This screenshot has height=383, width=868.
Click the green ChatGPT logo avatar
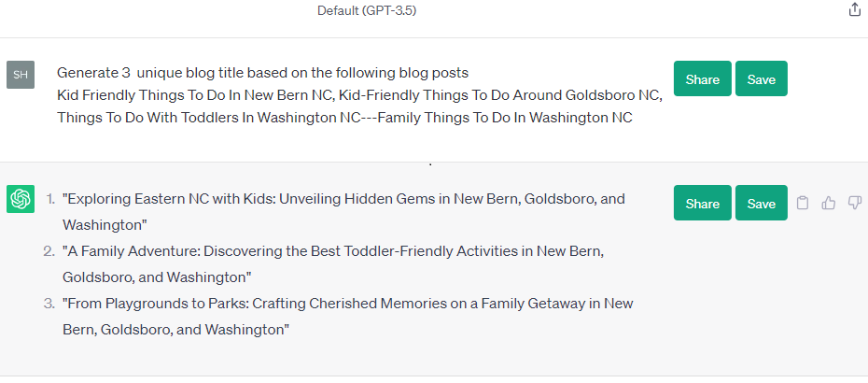coord(21,199)
